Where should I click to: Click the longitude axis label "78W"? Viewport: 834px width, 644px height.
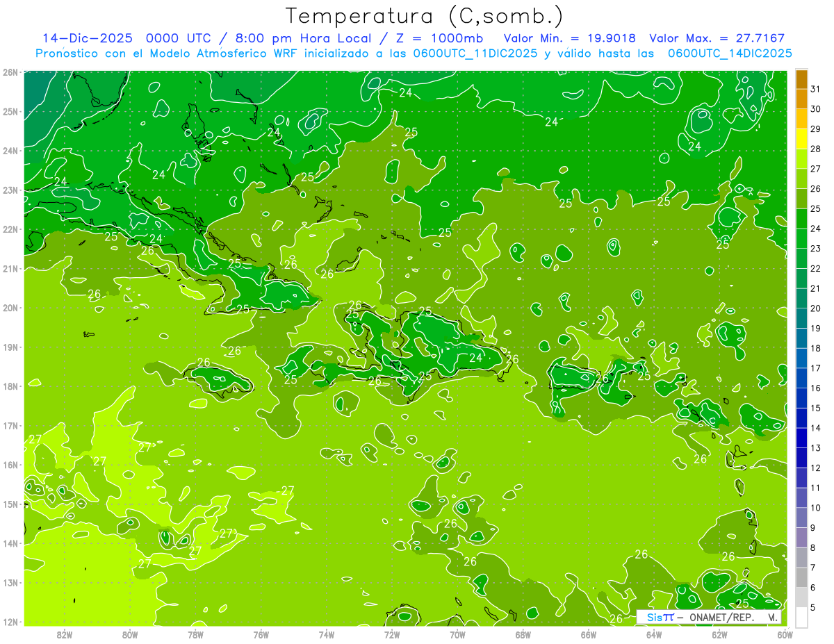(x=195, y=634)
